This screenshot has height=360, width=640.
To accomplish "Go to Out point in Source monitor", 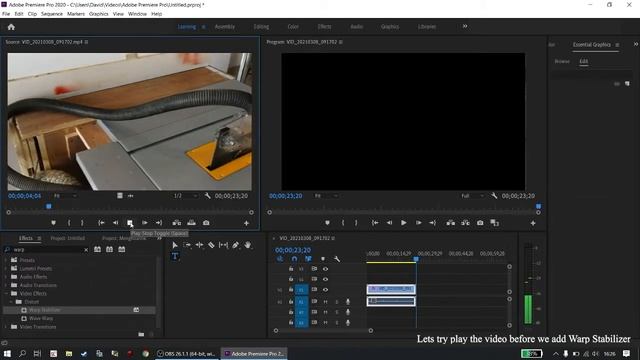I will (159, 223).
